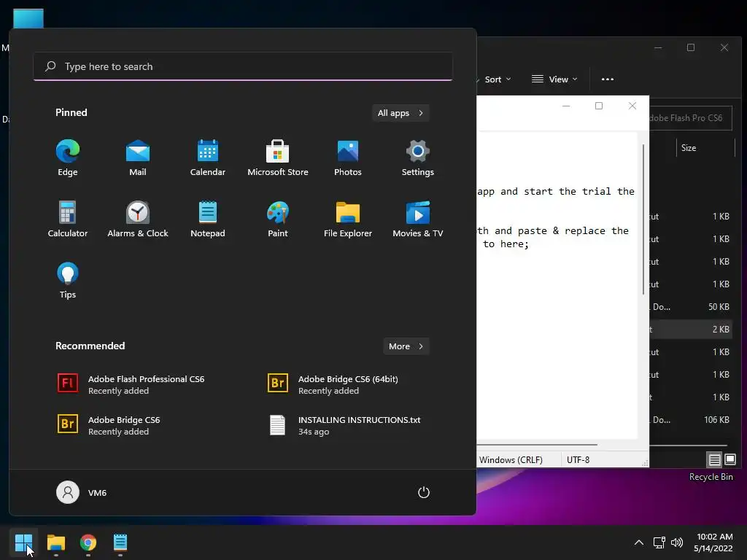The width and height of the screenshot is (747, 560).
Task: Click UTF-8 encoding in Notepad status bar
Action: 578,460
